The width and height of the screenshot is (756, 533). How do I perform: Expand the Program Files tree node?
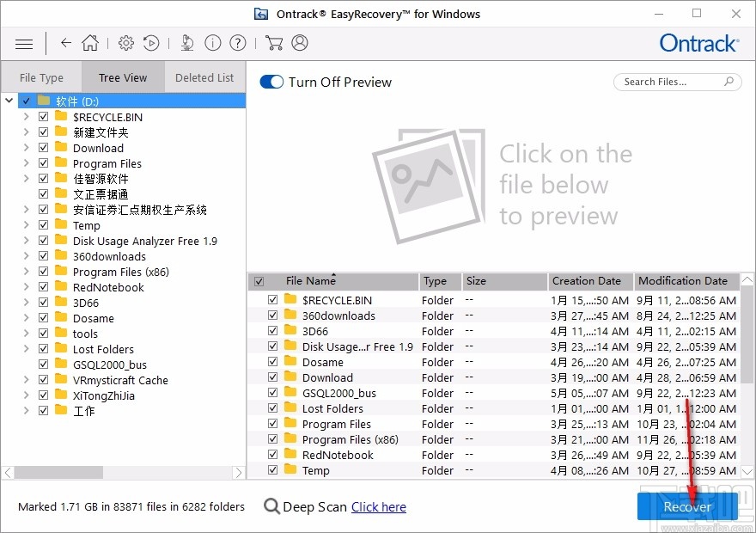[26, 163]
